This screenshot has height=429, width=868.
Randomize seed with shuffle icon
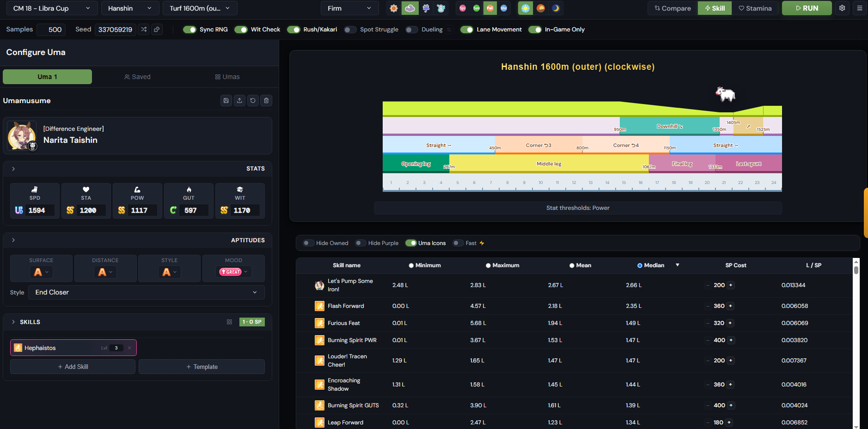[x=144, y=30]
